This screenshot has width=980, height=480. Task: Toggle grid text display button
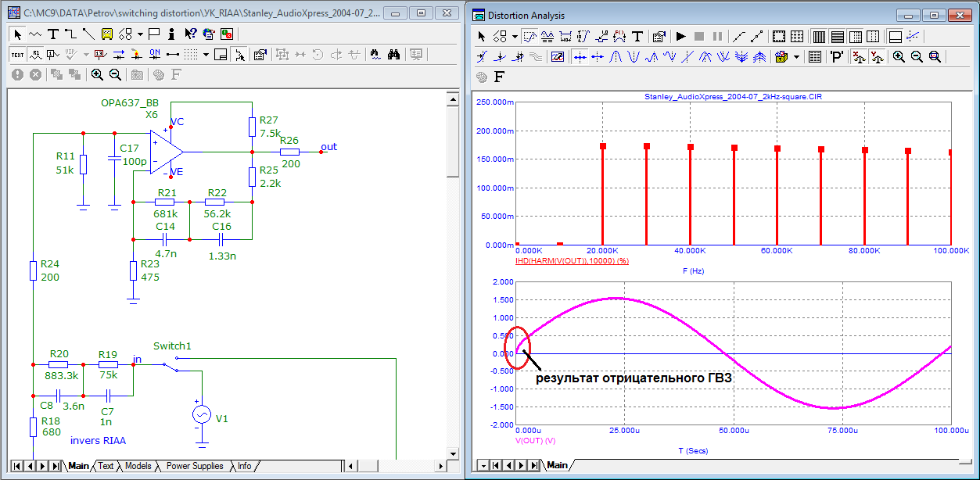[x=17, y=54]
